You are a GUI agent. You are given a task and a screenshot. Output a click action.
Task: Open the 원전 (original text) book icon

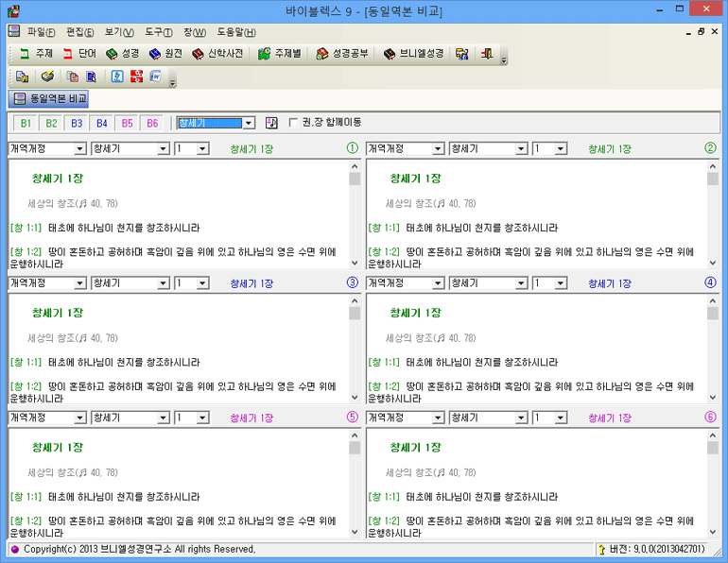point(165,54)
